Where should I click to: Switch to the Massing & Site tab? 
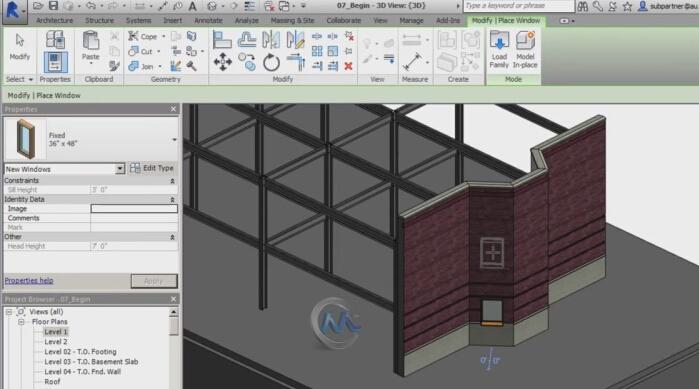pyautogui.click(x=292, y=20)
